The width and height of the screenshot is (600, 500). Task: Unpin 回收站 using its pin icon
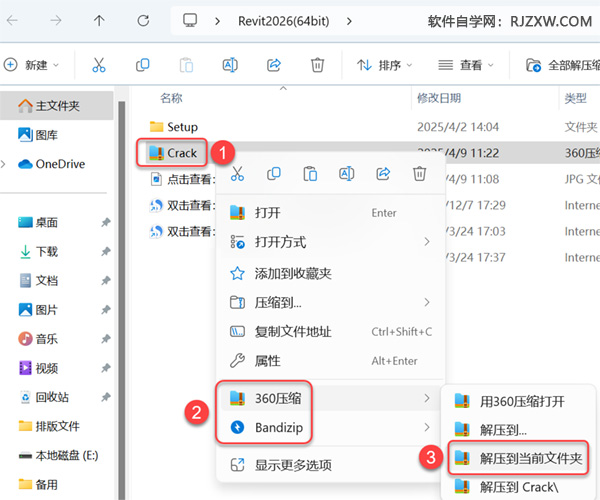(x=106, y=397)
